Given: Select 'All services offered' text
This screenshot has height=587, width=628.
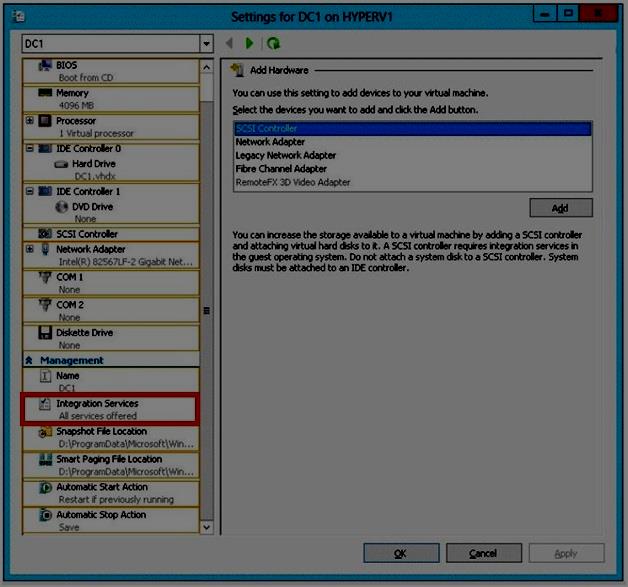Looking at the screenshot, I should (98, 416).
